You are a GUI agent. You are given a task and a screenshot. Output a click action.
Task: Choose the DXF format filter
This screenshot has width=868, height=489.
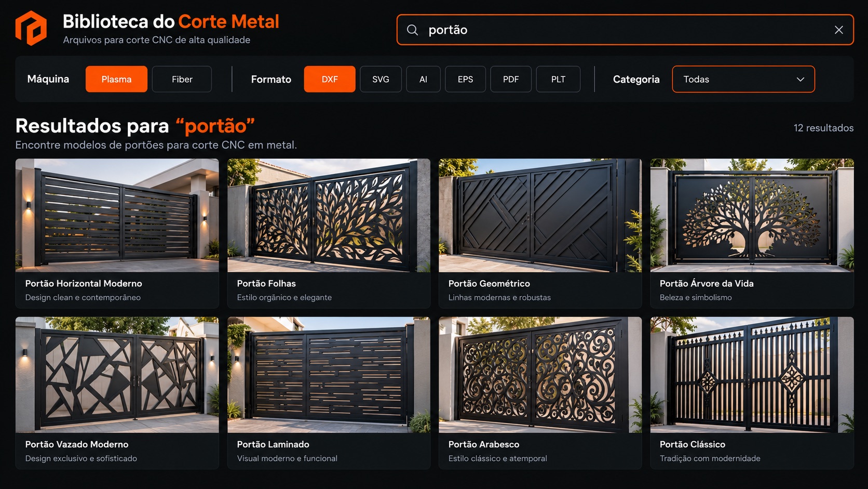pyautogui.click(x=330, y=79)
